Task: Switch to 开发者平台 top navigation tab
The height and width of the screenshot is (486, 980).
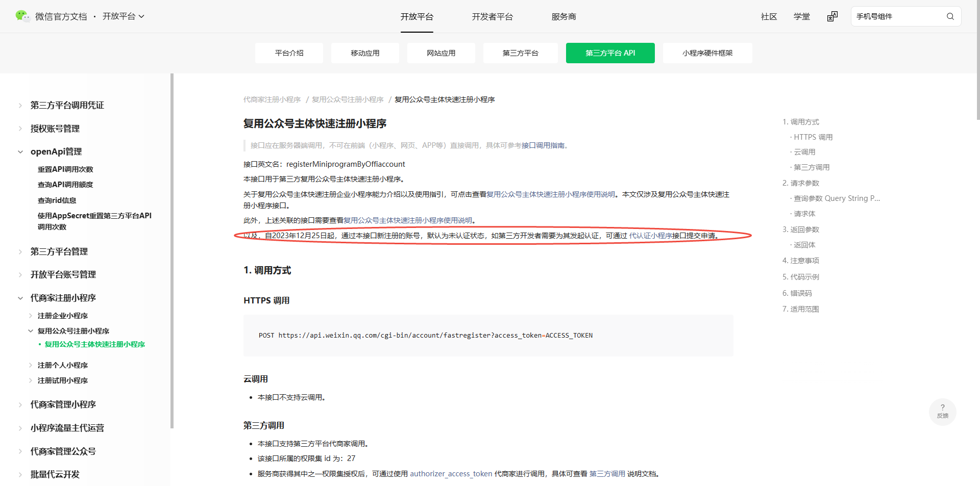Action: (492, 17)
